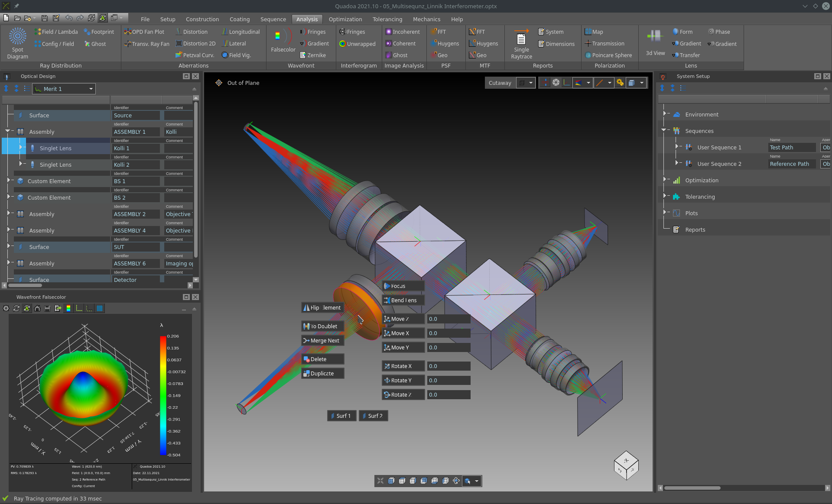Click the redo arrow icon
Viewport: 832px width, 504px height.
click(x=80, y=18)
